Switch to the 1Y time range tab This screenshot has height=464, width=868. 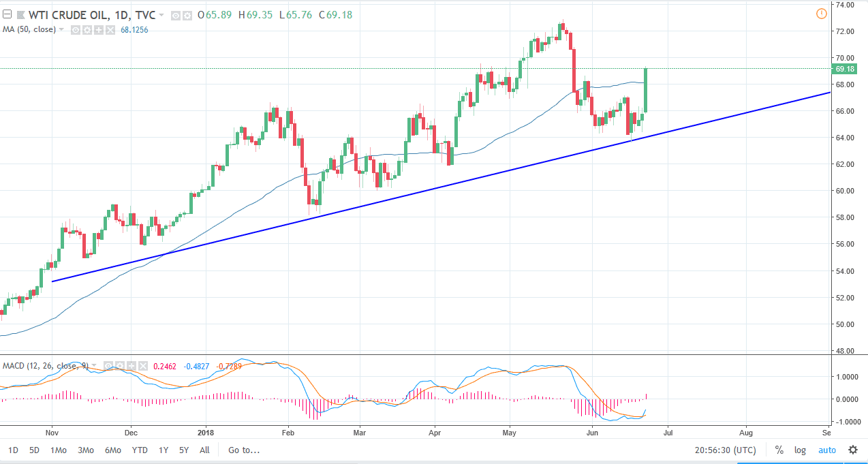pos(163,450)
